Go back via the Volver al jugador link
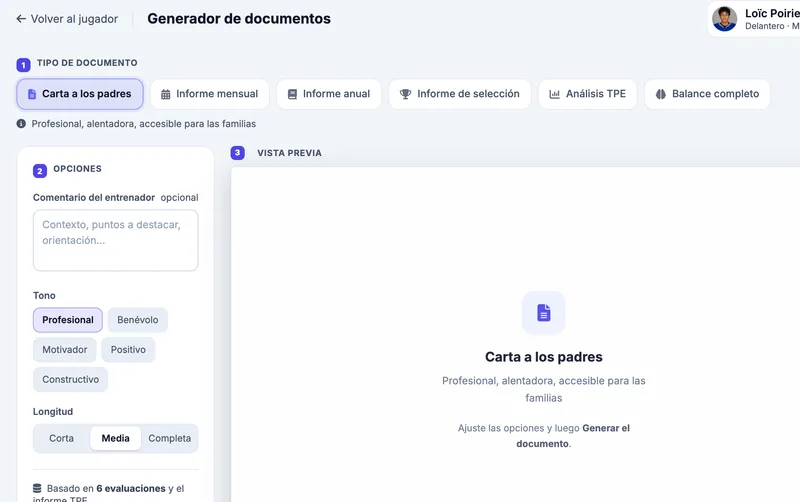Viewport: 800px width, 502px height. tap(67, 19)
